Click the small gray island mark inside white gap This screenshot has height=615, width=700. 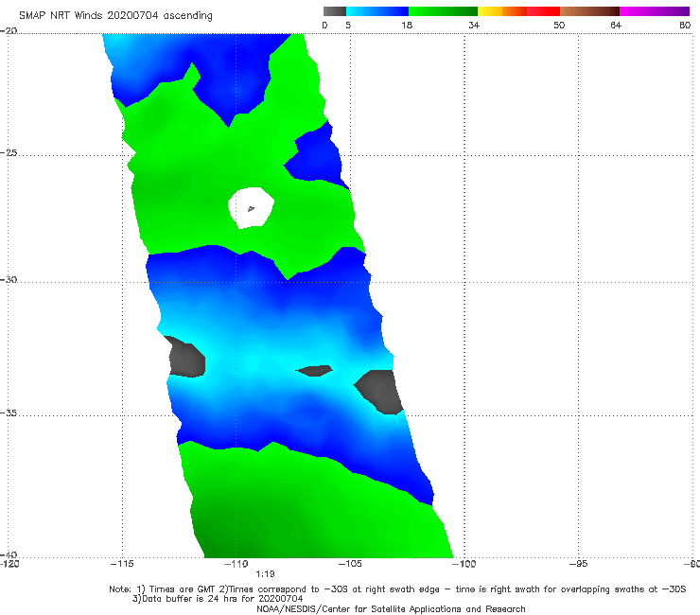(251, 208)
